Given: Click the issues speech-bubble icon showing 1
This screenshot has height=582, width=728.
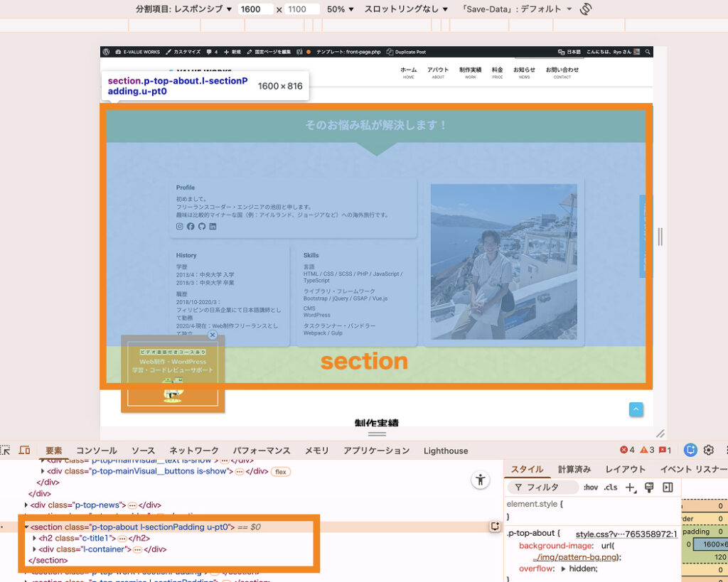Looking at the screenshot, I should click(x=663, y=450).
